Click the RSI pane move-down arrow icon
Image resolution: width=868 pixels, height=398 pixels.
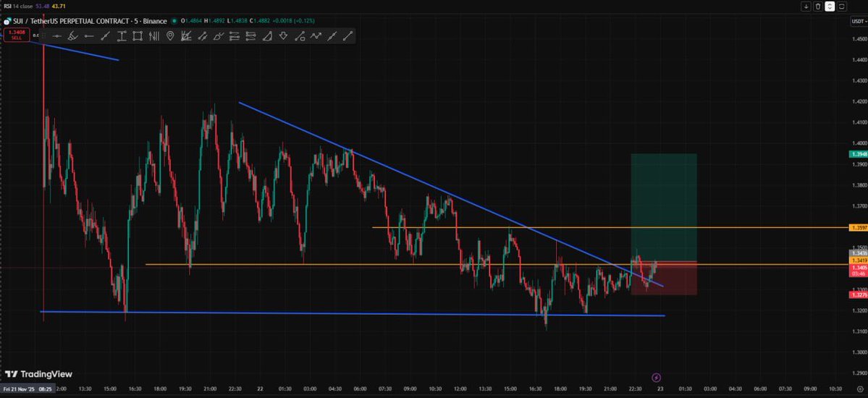tap(806, 7)
